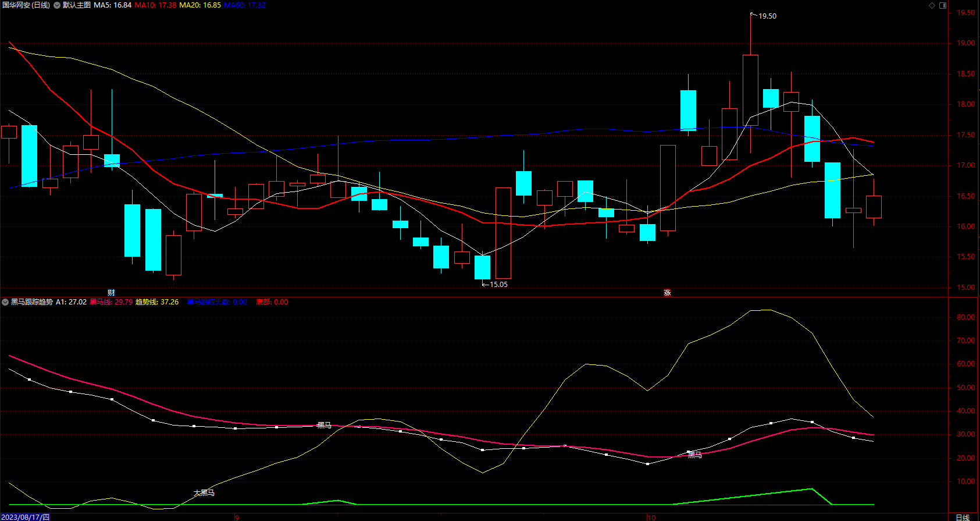This screenshot has height=521, width=980.
Task: Click the 黑马跟踪天数: 0.00 value
Action: 217,302
